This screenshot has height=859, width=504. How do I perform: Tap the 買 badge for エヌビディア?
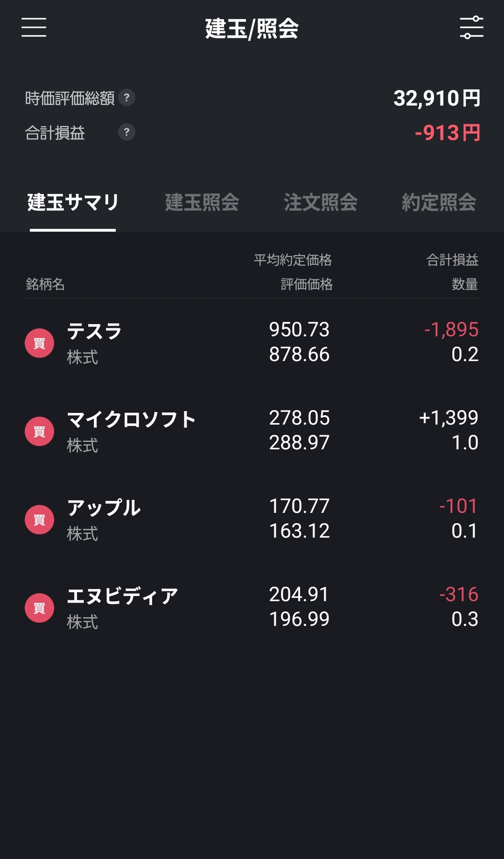tap(40, 608)
